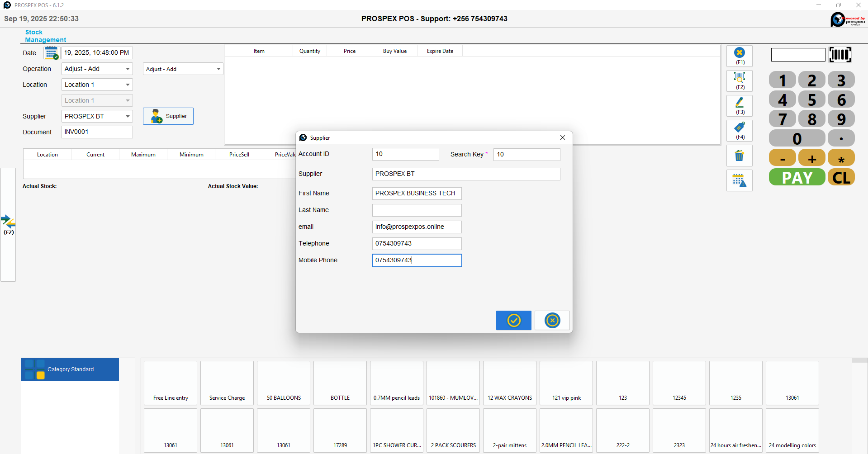Click the Account ID field

click(x=406, y=154)
